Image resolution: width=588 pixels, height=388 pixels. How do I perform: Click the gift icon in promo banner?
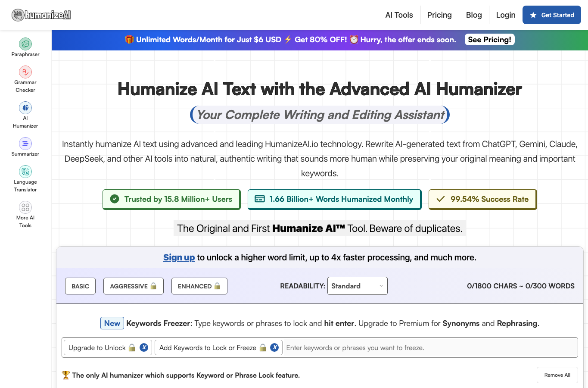click(x=129, y=39)
